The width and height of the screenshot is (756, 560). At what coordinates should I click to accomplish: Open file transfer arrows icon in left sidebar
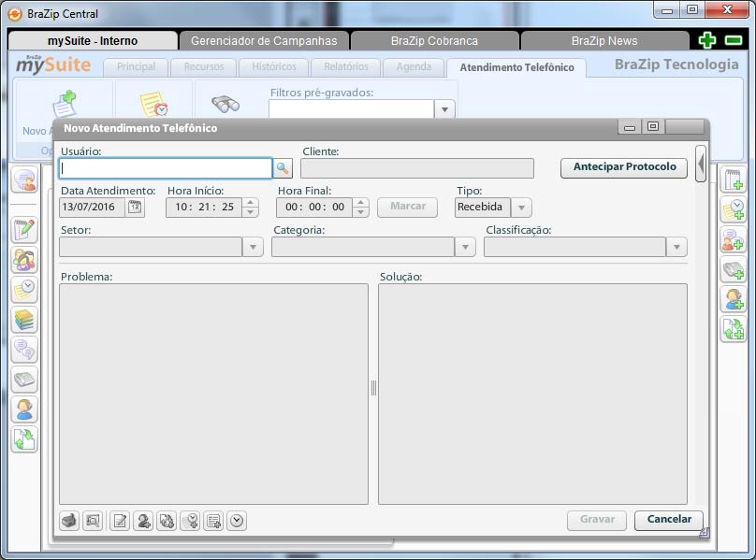[x=24, y=439]
